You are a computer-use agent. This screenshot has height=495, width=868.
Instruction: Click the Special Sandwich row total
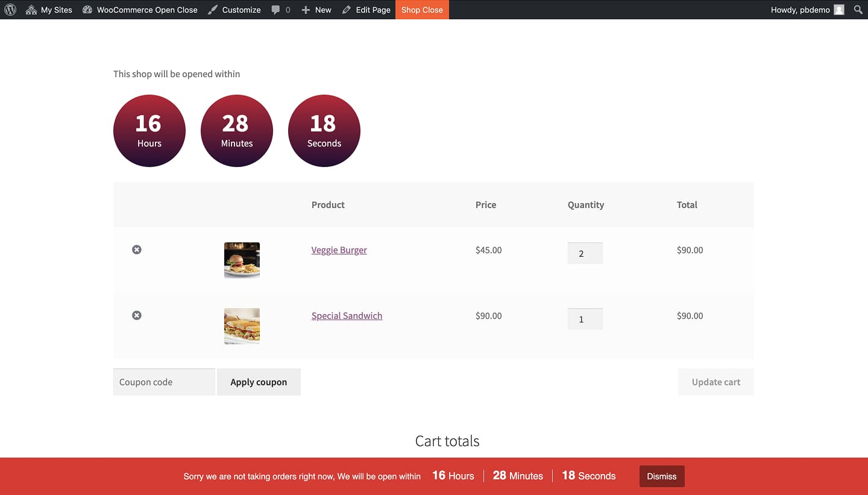click(x=690, y=316)
